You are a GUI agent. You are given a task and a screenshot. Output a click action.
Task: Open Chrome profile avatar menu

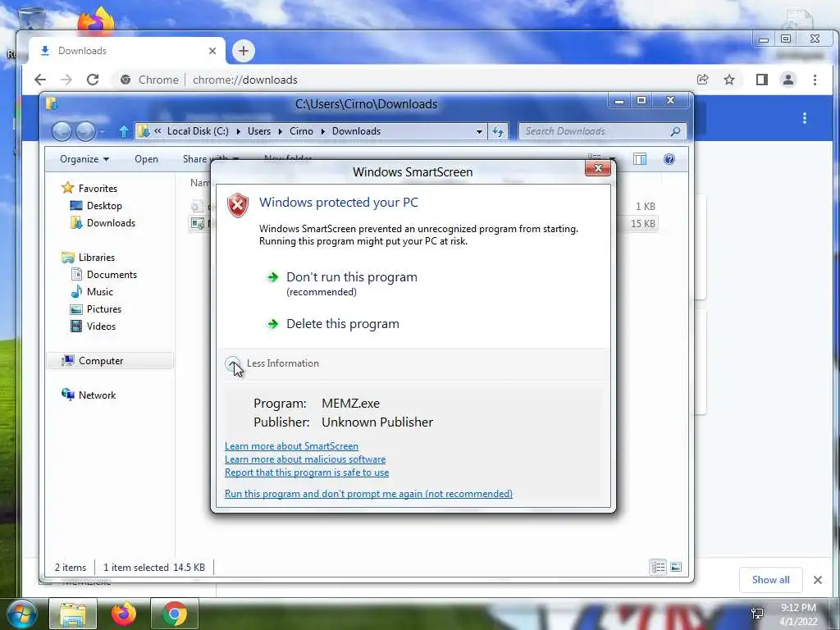point(788,80)
